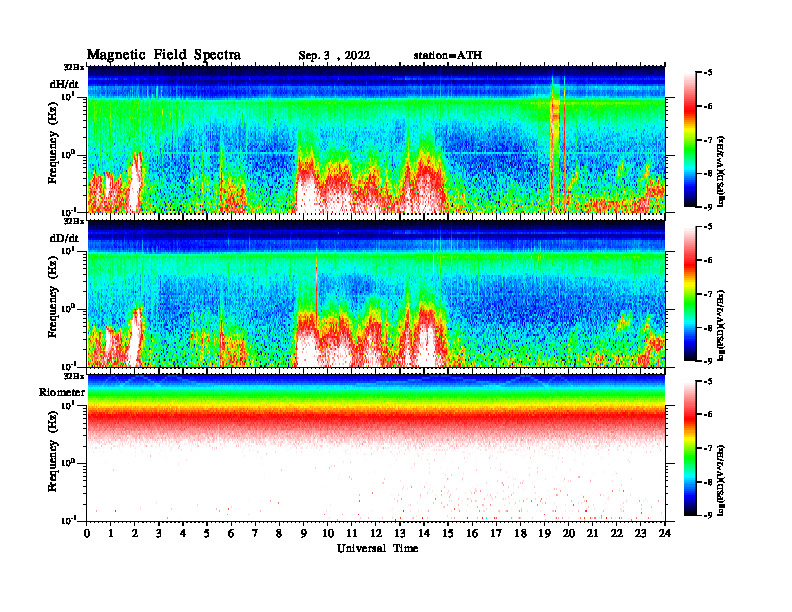Viewport: 792px width, 612px height.
Task: Click hour "5" on the Universal Time axis
Action: tap(207, 534)
